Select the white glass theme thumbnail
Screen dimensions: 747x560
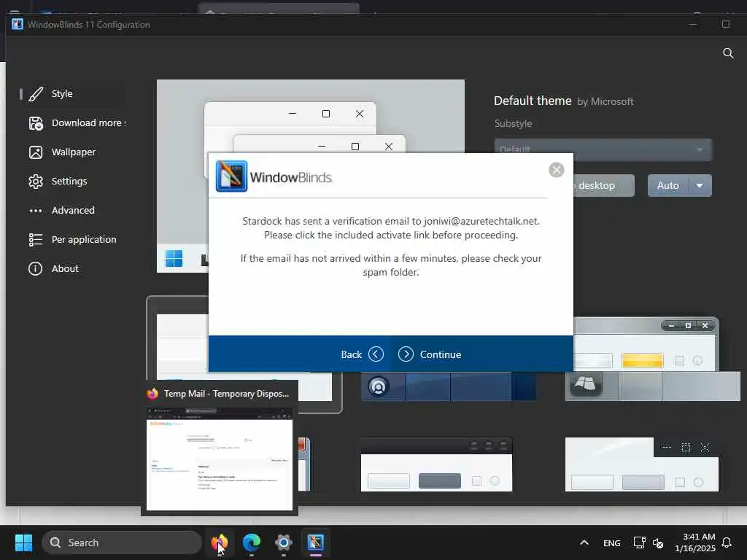tap(642, 464)
